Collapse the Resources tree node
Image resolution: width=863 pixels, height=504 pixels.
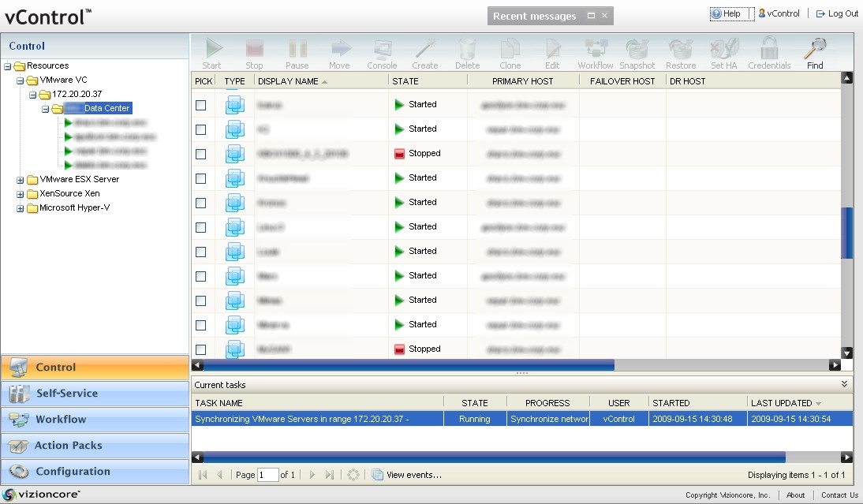tap(8, 66)
